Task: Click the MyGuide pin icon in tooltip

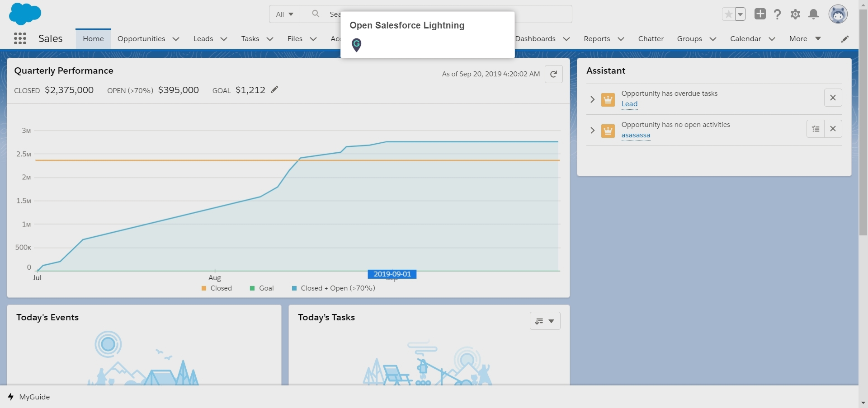Action: point(356,45)
